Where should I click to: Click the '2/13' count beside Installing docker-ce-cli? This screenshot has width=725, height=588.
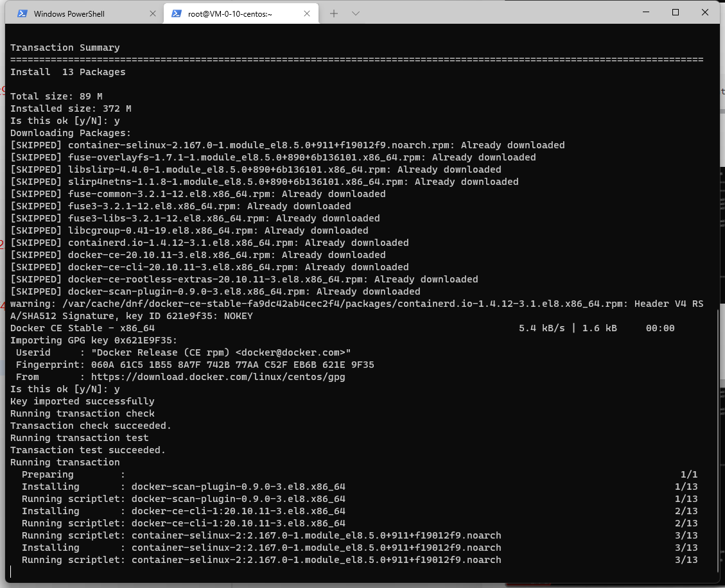tap(686, 511)
